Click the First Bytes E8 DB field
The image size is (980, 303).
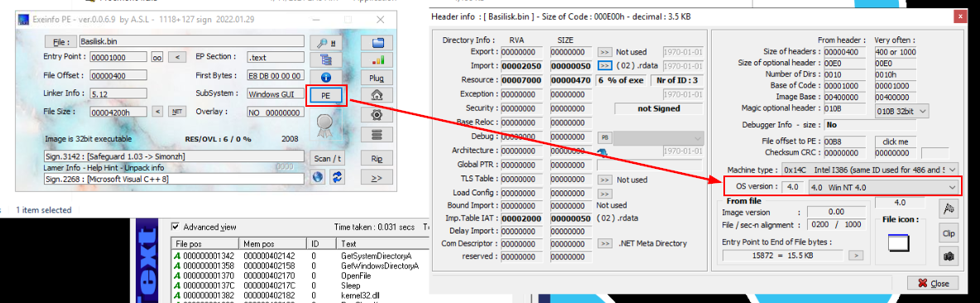click(275, 75)
